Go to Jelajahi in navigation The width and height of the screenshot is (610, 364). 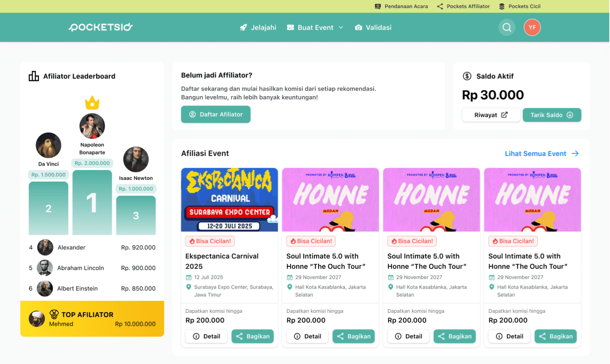(258, 28)
